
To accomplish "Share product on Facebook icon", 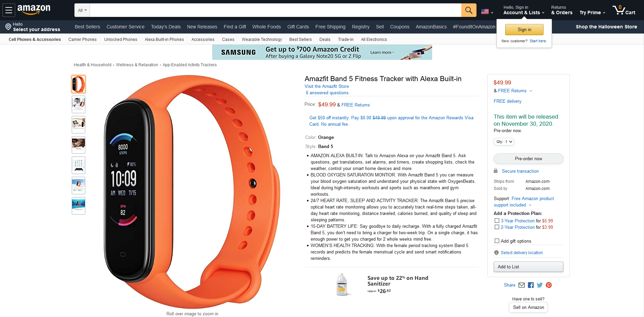I will 531,285.
